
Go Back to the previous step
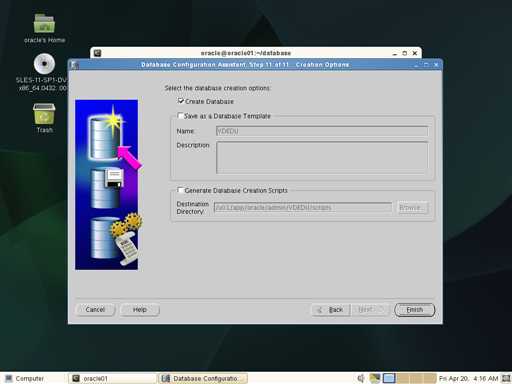click(331, 310)
